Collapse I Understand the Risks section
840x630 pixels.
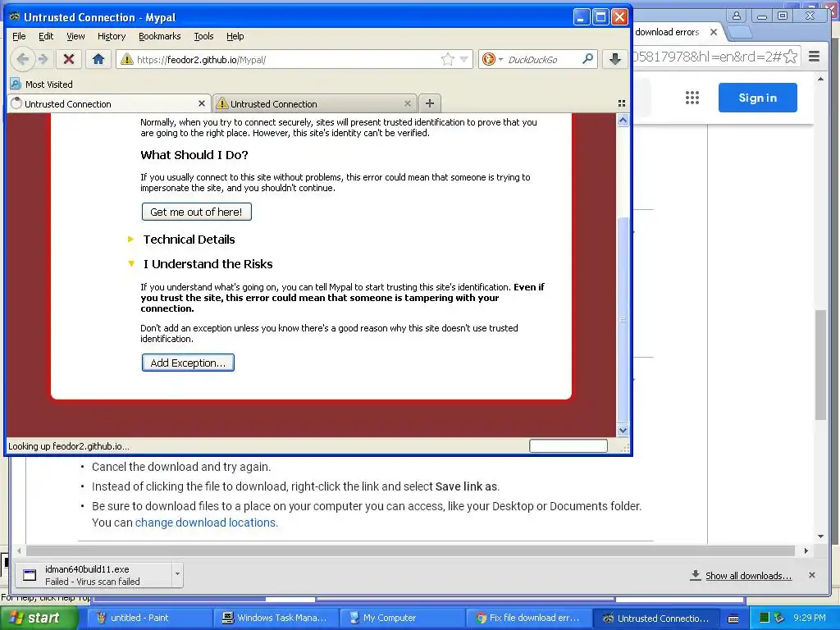(208, 264)
